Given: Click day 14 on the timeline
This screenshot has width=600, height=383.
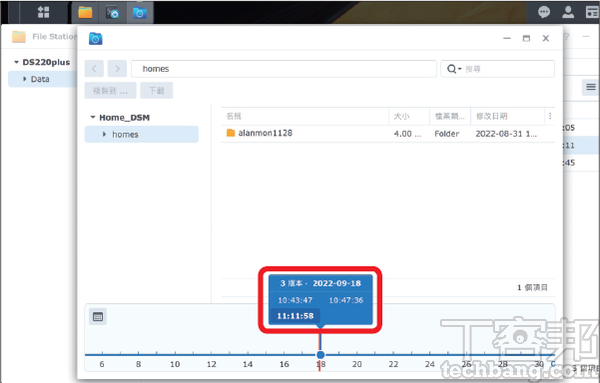Looking at the screenshot, I should 248,364.
